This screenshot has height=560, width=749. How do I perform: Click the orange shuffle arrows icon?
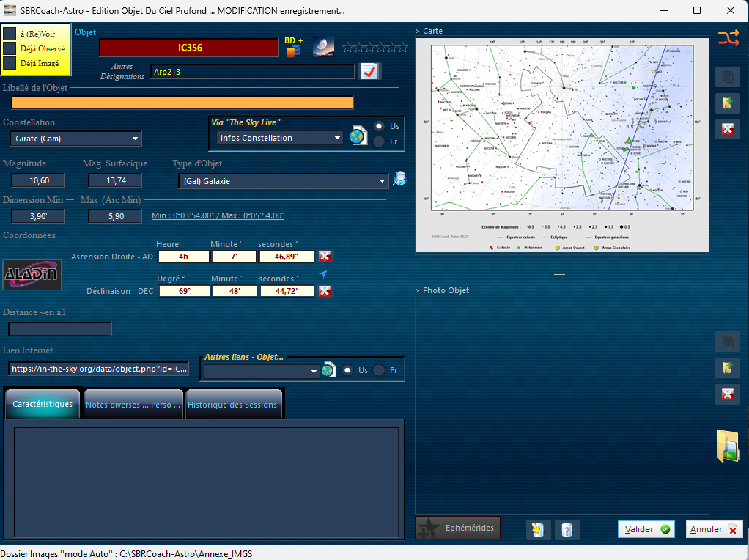[728, 37]
